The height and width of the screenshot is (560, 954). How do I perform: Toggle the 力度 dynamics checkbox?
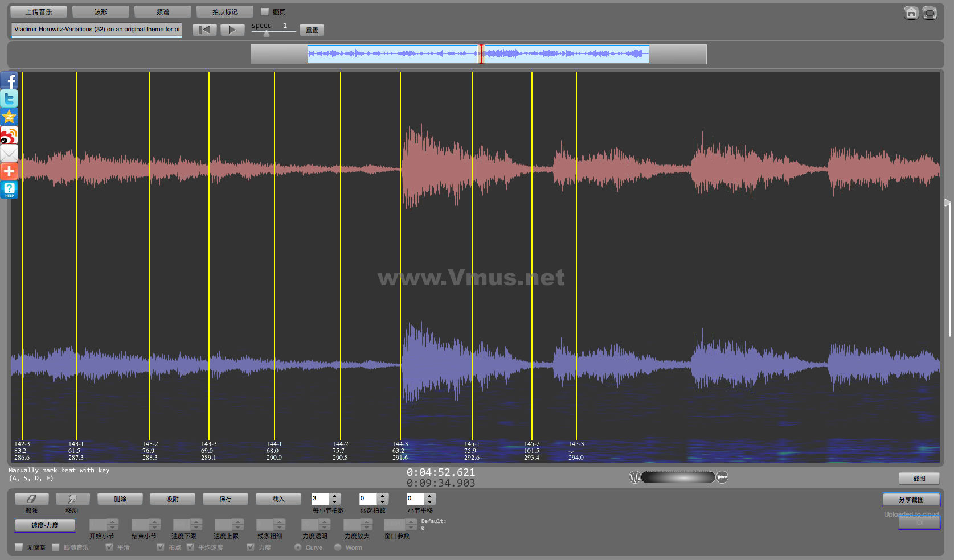point(251,547)
